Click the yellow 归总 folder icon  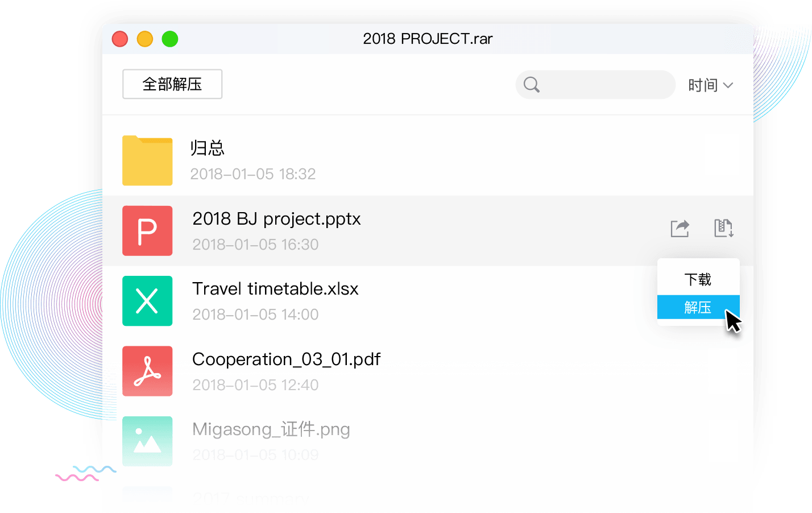pyautogui.click(x=147, y=161)
